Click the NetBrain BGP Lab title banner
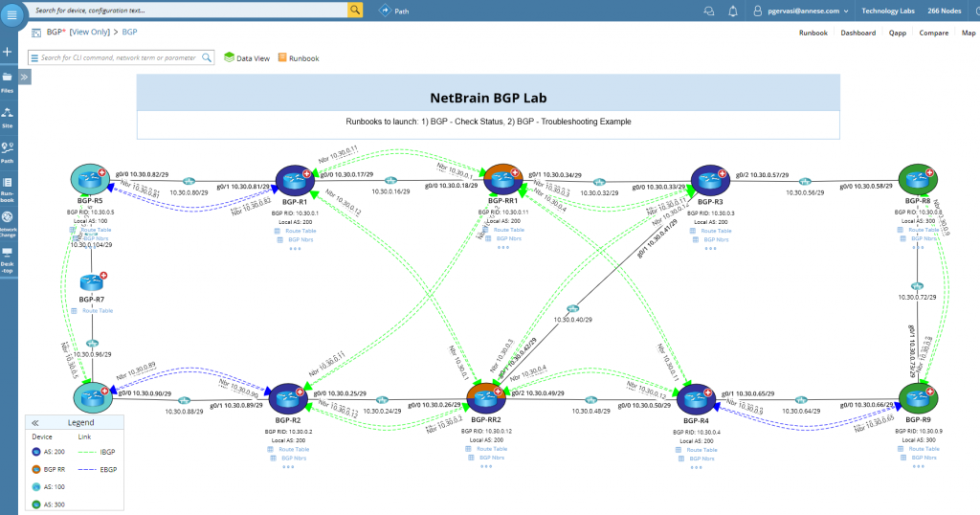Image resolution: width=980 pixels, height=515 pixels. 488,98
